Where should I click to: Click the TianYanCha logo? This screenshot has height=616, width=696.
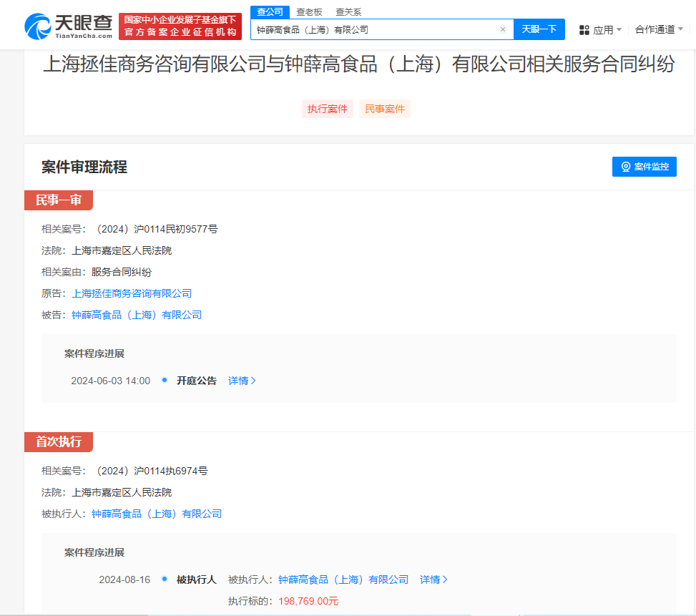click(x=68, y=26)
